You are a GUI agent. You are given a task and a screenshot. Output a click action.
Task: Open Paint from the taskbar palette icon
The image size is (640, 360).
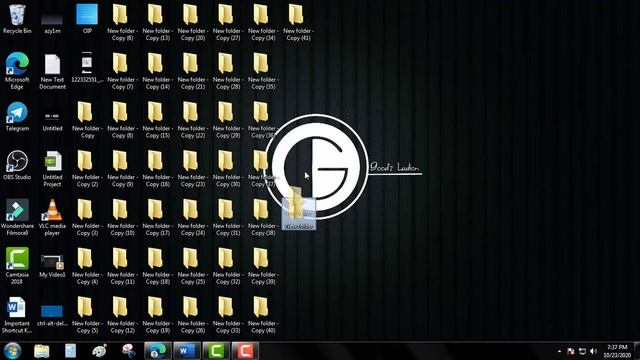tap(99, 351)
